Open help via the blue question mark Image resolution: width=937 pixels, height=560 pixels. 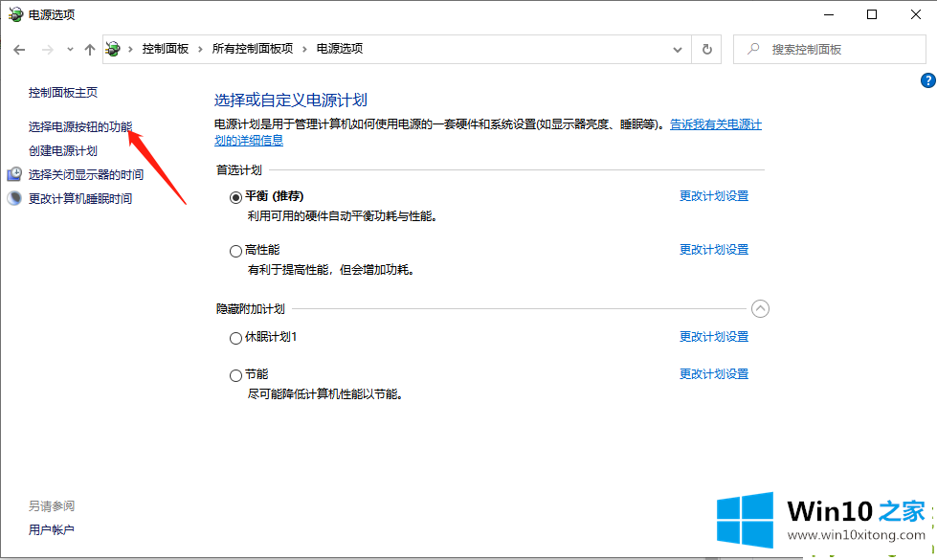tap(927, 81)
